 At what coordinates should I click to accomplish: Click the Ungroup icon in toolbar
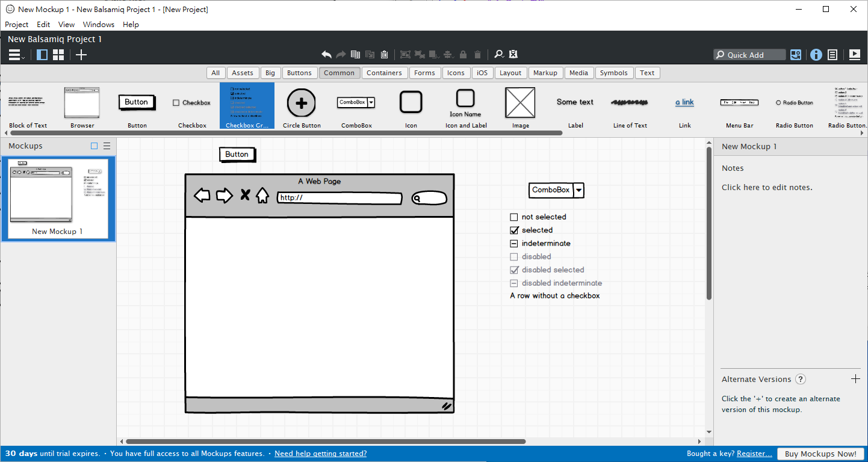pyautogui.click(x=420, y=55)
